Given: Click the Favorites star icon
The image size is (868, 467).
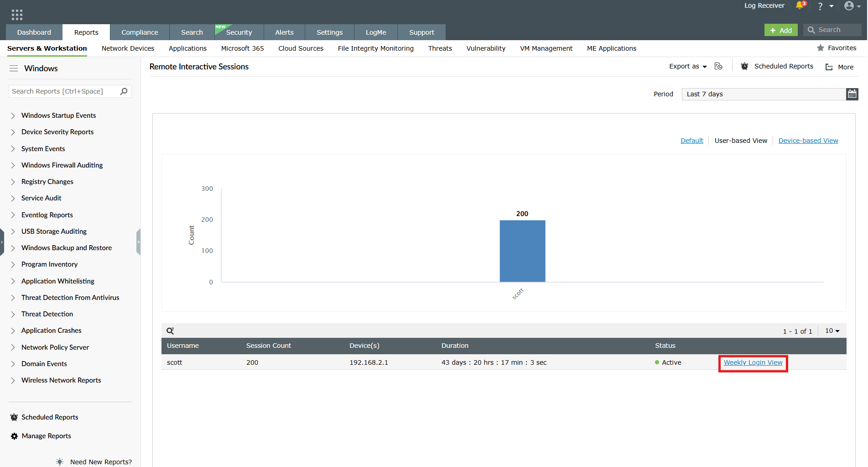Looking at the screenshot, I should (821, 48).
